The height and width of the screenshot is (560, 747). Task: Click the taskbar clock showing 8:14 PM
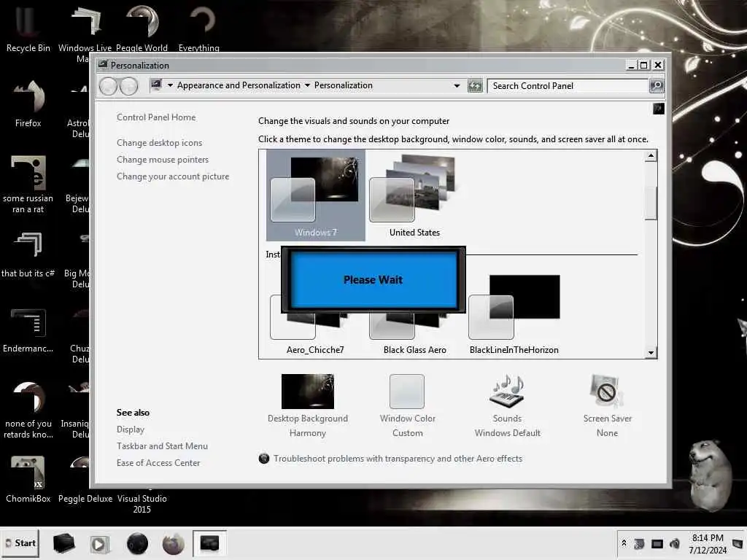coord(708,544)
